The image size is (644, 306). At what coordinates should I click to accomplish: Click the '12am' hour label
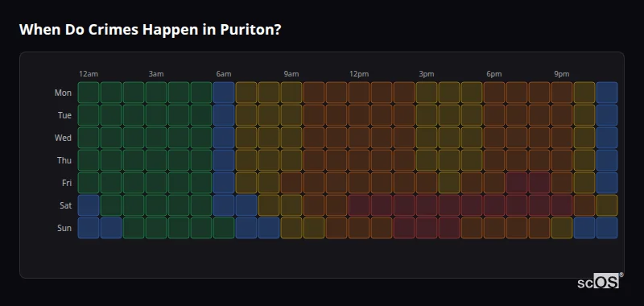(x=89, y=74)
